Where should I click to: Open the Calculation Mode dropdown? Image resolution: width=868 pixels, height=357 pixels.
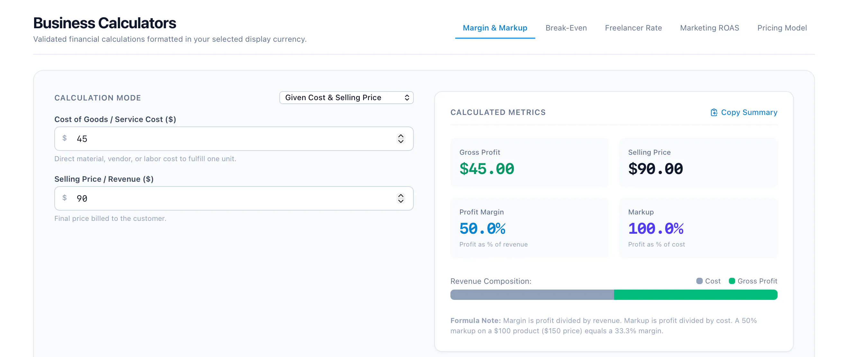(346, 98)
